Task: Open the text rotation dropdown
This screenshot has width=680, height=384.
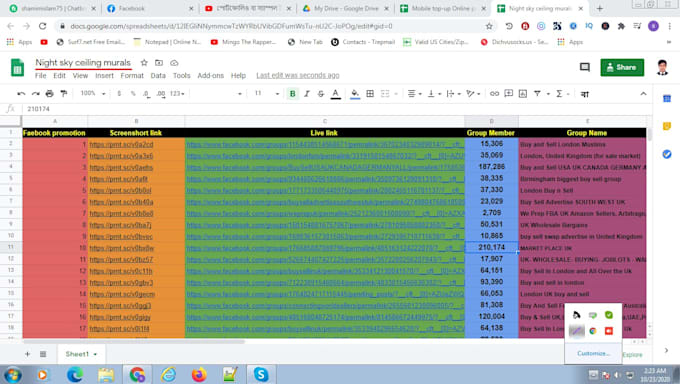Action: [473, 94]
